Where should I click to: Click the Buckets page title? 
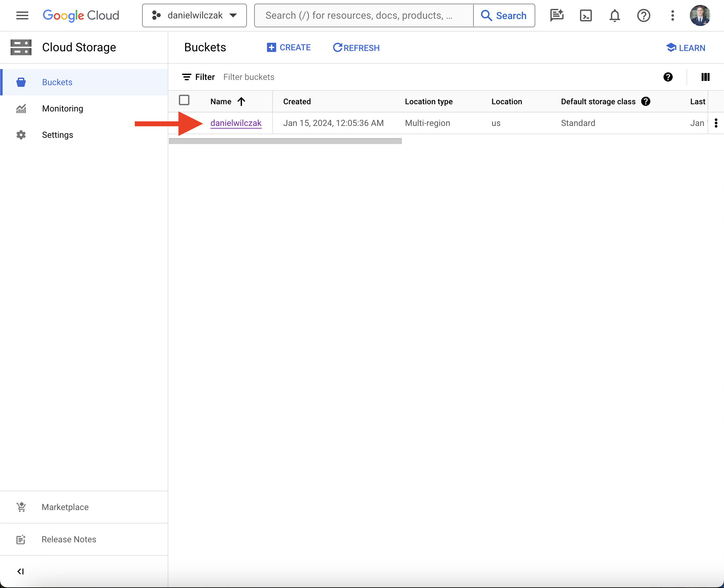pos(205,47)
